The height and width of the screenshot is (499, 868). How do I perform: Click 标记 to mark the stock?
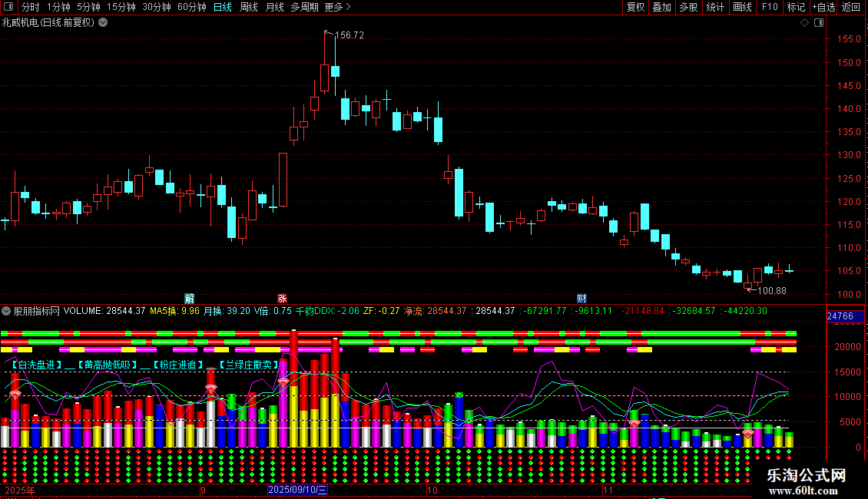(796, 7)
